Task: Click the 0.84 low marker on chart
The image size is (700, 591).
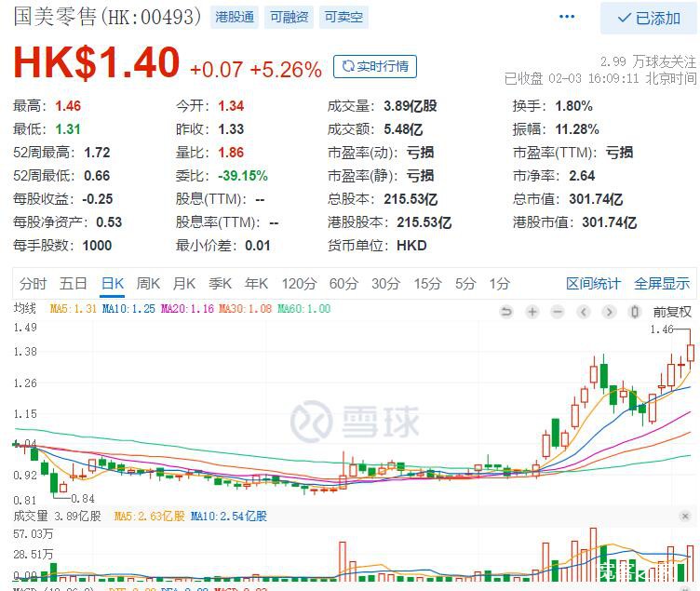Action: [x=83, y=498]
